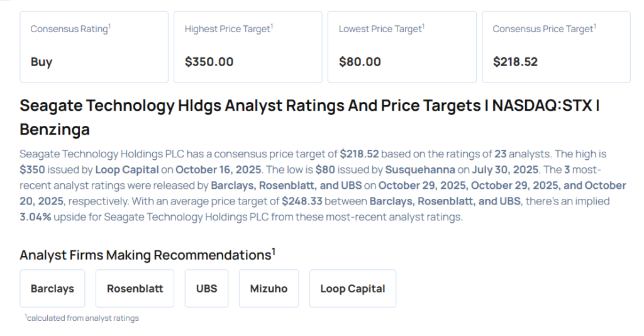
Task: Select the Rosenblatt firm button
Action: coord(135,289)
